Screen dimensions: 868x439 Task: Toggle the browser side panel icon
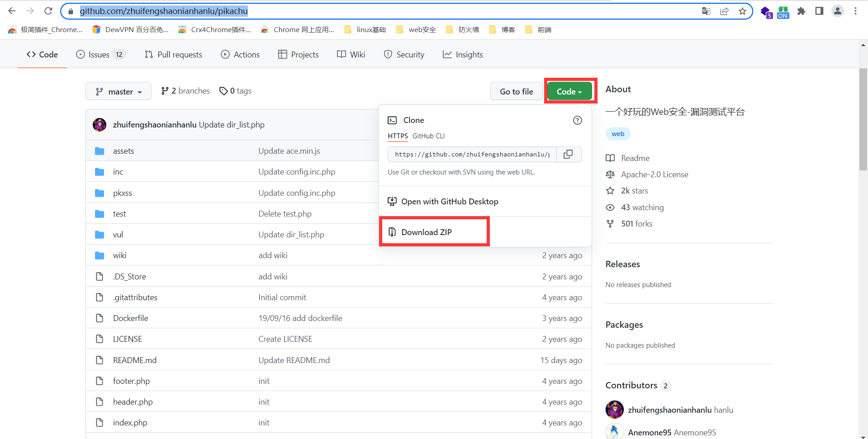click(819, 11)
